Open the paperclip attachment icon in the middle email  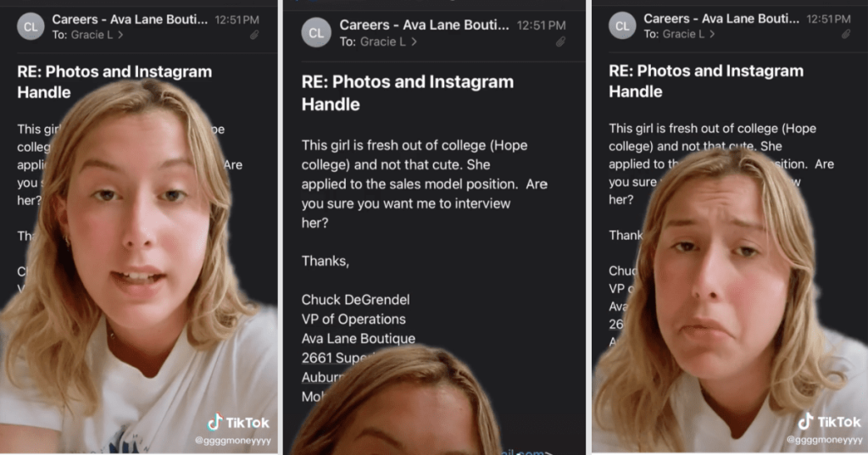(x=561, y=42)
